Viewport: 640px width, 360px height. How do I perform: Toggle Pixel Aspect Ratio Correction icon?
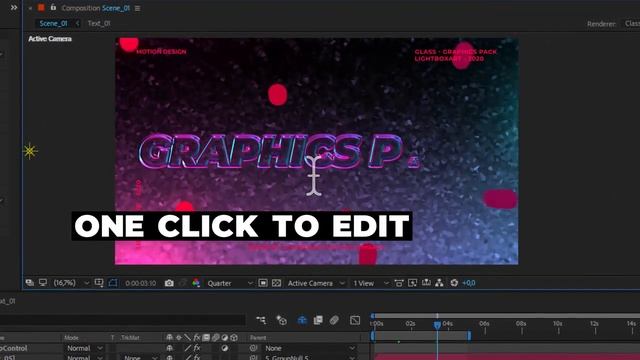[x=399, y=283]
